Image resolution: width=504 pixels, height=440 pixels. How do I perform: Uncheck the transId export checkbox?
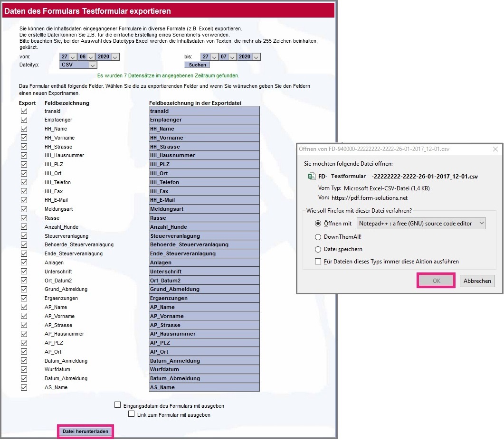coord(24,111)
